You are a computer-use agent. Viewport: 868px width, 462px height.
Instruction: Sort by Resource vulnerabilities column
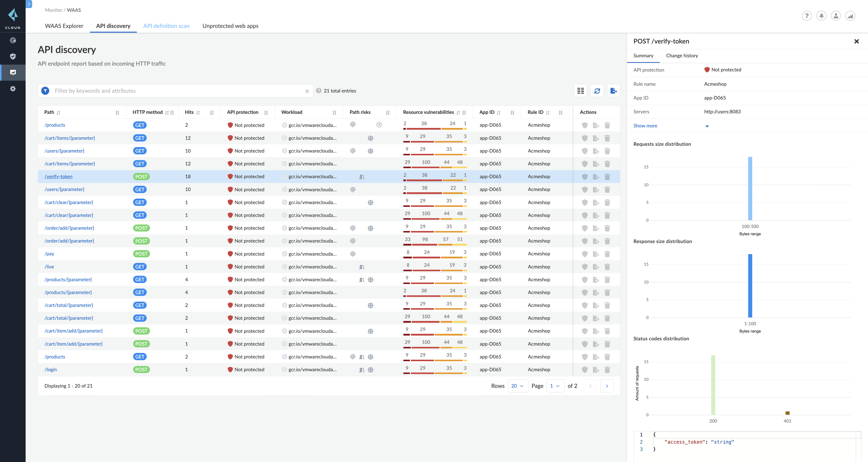coord(458,113)
